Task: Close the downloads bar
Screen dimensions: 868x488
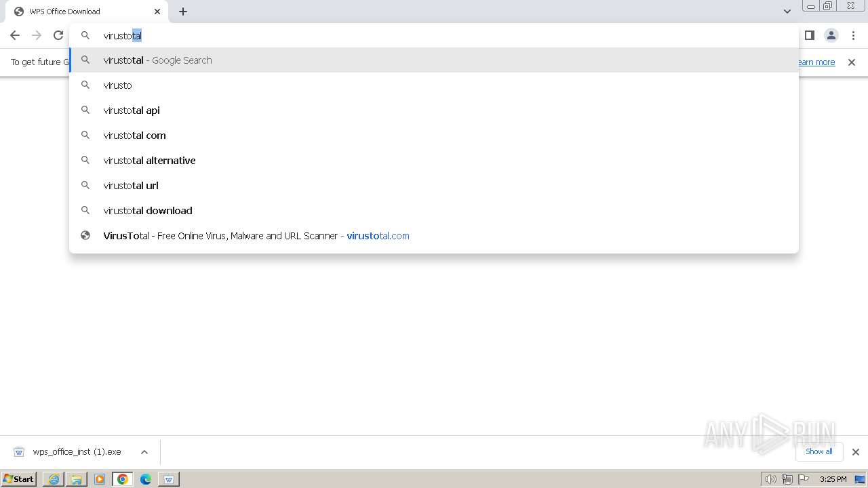Action: (x=856, y=452)
